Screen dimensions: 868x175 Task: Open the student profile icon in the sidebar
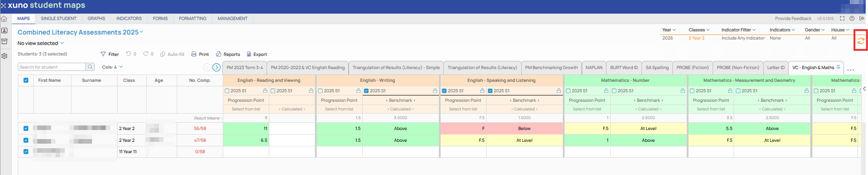pos(4,30)
